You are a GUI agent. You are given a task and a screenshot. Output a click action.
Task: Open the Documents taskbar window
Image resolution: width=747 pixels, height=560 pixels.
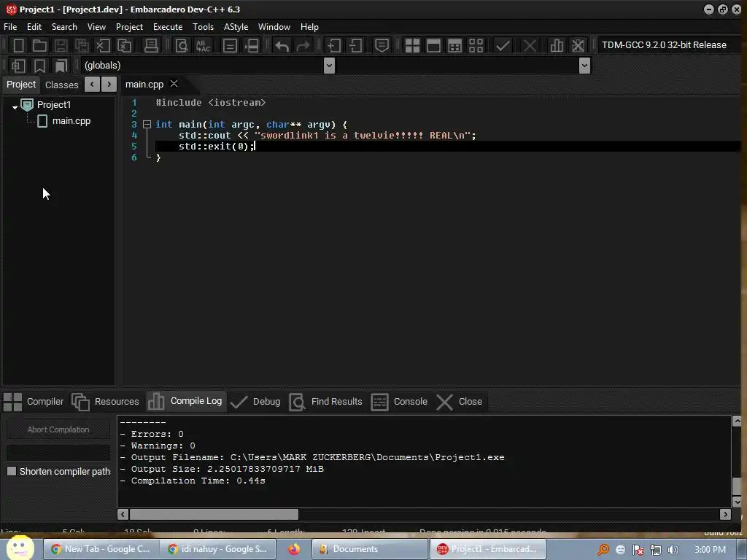point(369,549)
